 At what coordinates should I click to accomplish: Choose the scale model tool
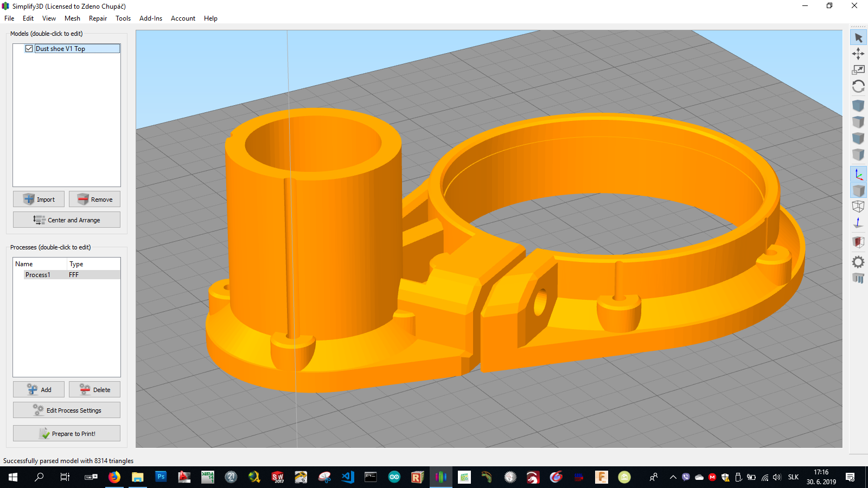[x=858, y=69]
